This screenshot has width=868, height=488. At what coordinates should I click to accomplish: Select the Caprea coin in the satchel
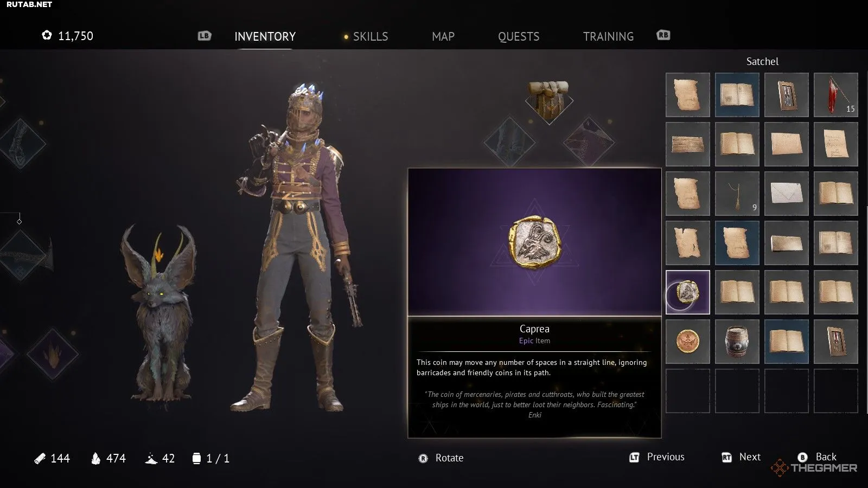tap(687, 292)
